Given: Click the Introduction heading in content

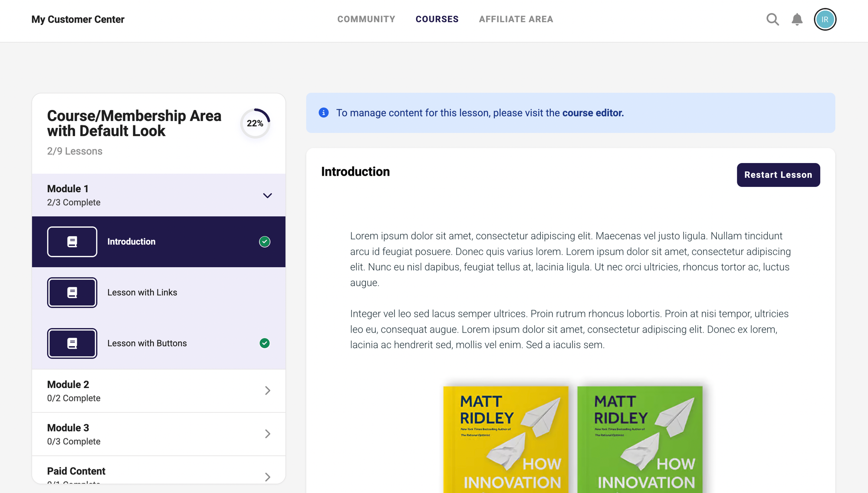Looking at the screenshot, I should click(x=355, y=172).
